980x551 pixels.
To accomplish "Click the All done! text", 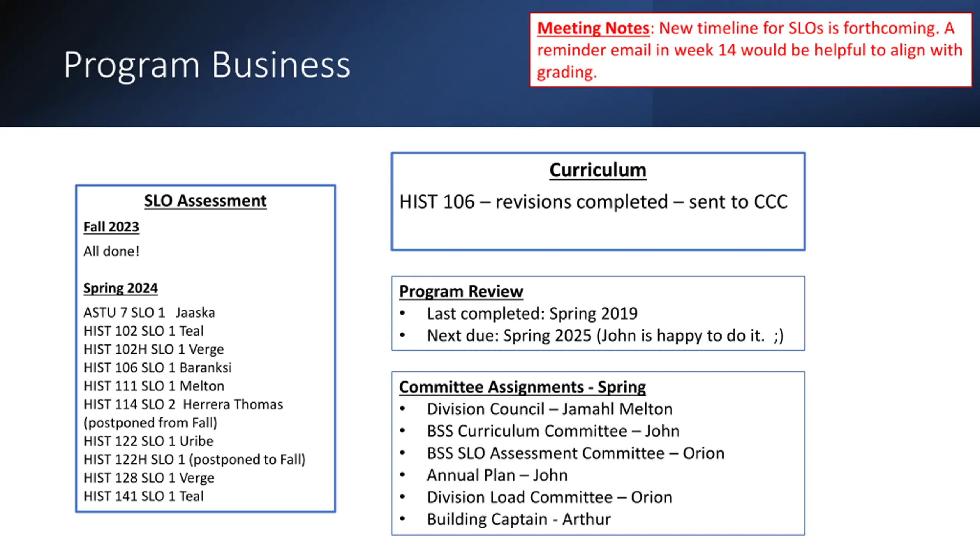I will coord(111,252).
